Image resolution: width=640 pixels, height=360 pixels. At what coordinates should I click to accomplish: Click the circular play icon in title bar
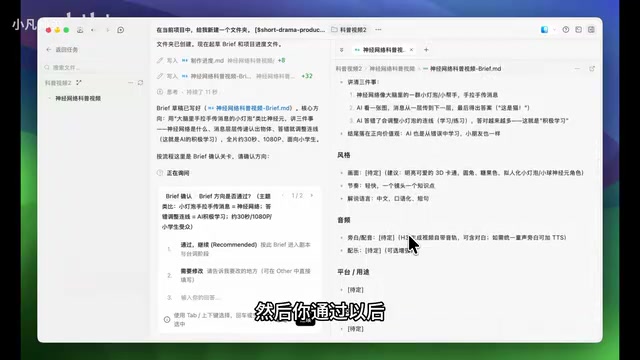point(121,30)
